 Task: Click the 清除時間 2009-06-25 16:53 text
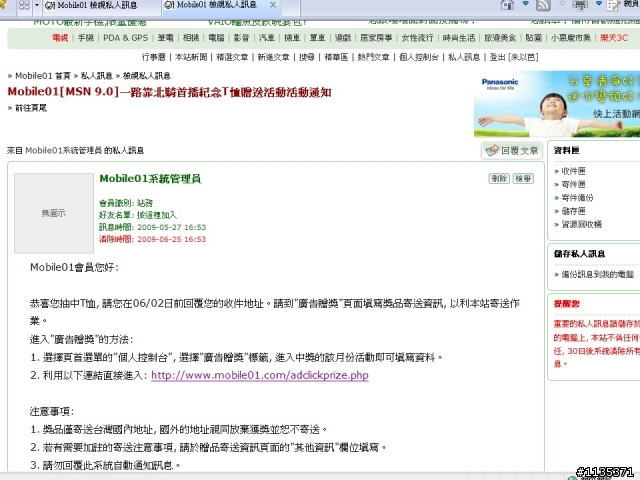point(153,239)
